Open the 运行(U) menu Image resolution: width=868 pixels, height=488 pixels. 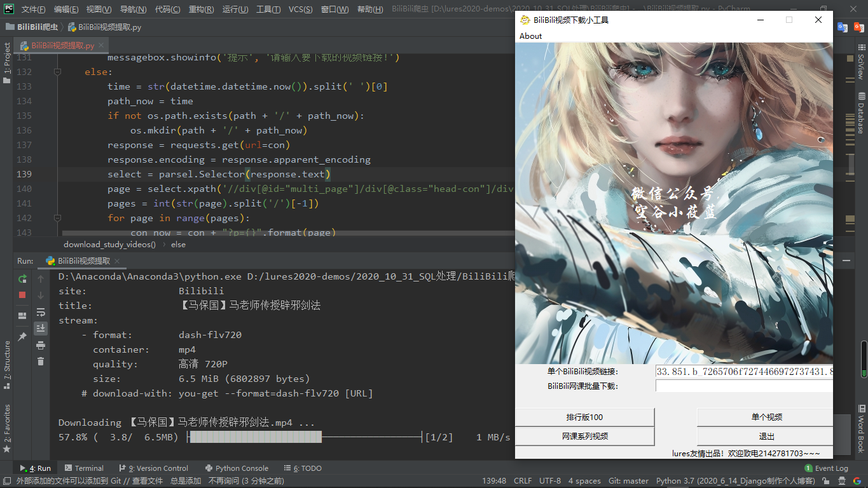point(236,10)
